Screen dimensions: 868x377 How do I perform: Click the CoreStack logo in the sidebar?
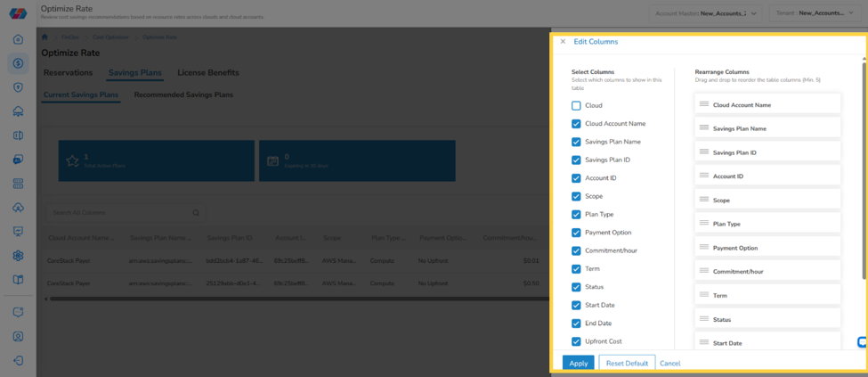pyautogui.click(x=19, y=13)
